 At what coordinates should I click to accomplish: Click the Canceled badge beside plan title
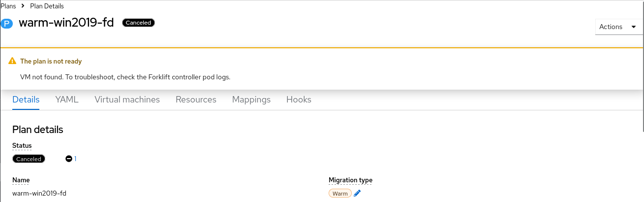[138, 23]
